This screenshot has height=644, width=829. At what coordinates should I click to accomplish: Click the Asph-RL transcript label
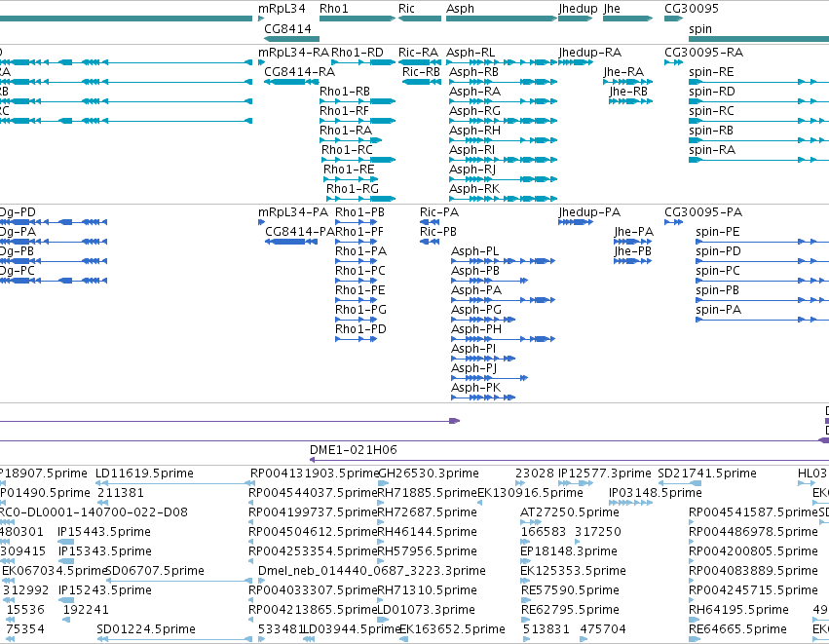tap(471, 53)
